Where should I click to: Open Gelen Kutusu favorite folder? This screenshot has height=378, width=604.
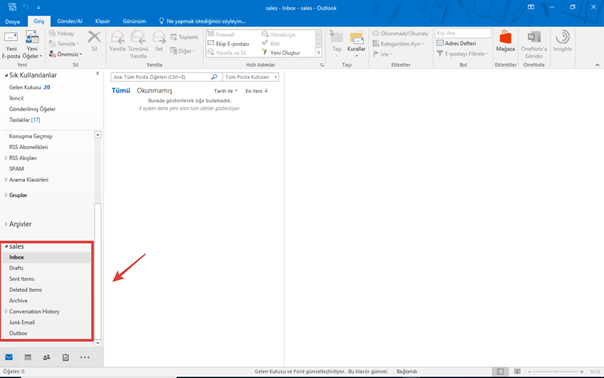point(30,87)
